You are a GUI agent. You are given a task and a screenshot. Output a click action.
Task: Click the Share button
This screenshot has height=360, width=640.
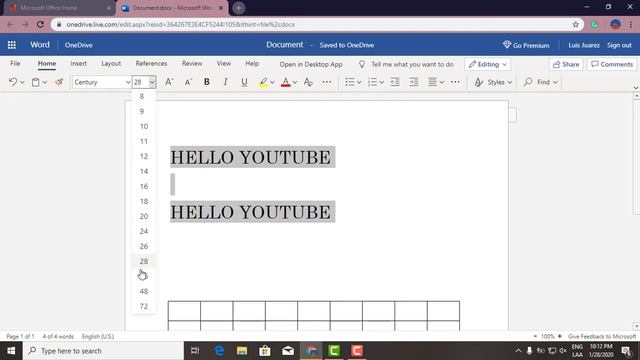[566, 64]
